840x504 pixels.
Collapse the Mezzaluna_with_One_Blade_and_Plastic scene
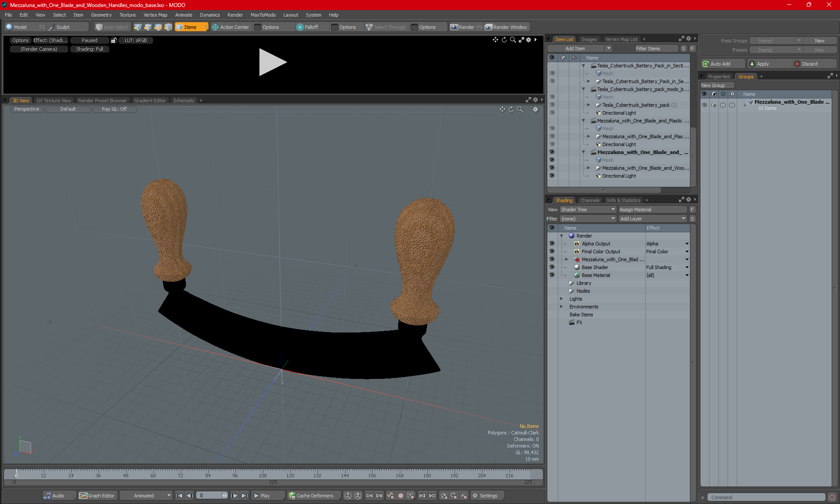pyautogui.click(x=583, y=121)
